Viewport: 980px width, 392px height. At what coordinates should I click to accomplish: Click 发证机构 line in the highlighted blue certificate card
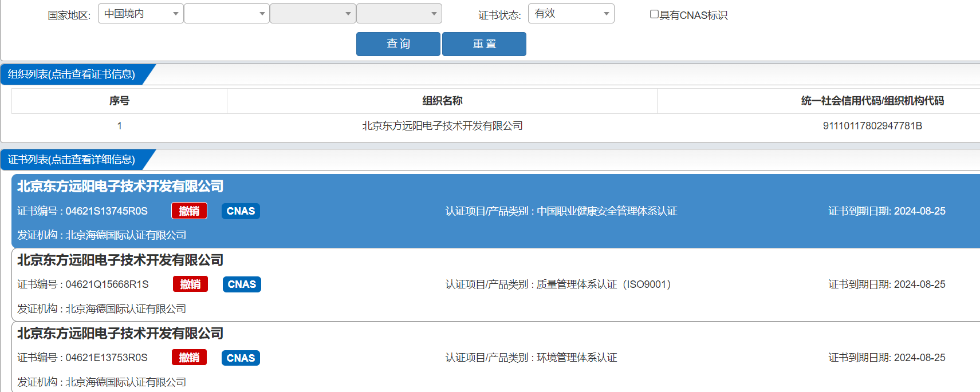101,235
